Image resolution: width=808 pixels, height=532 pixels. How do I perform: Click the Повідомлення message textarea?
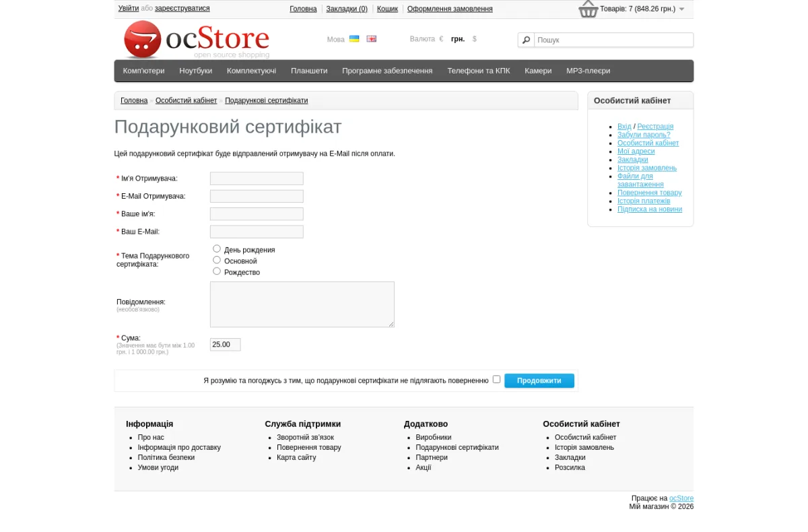302,304
